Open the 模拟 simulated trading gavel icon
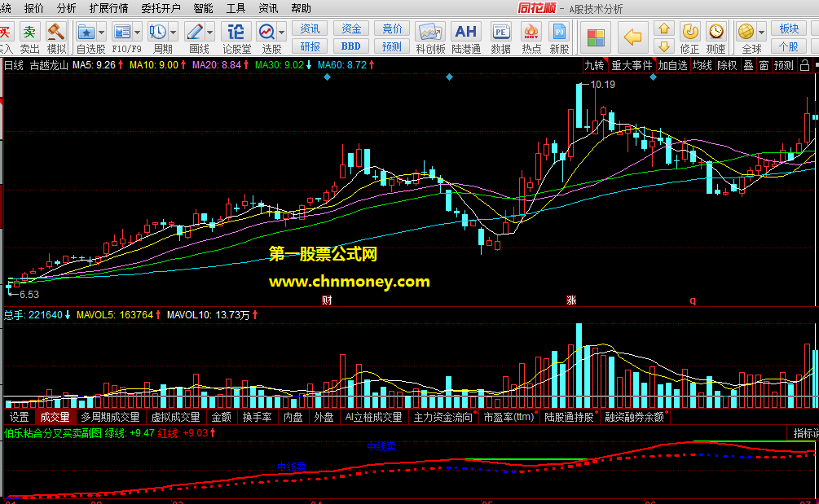Viewport: 819px width, 504px height. coord(56,37)
